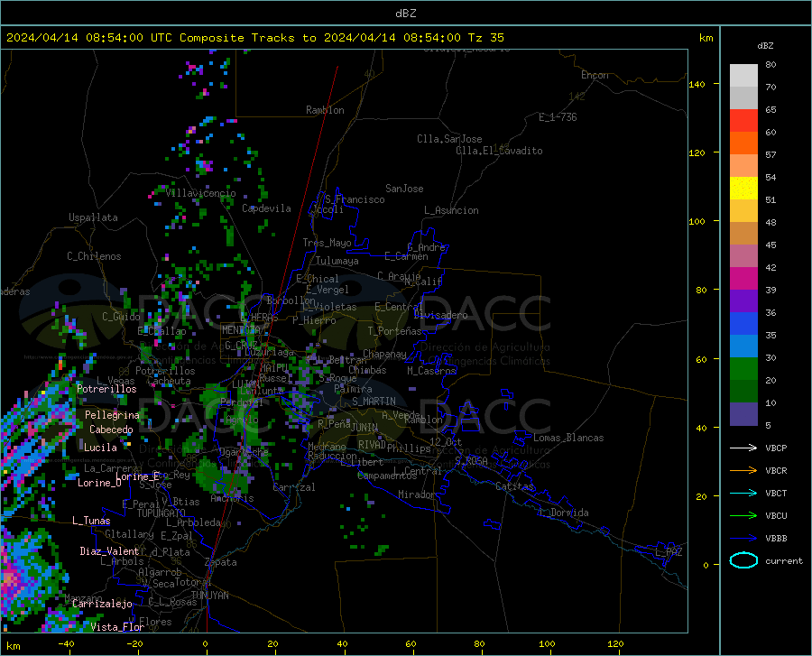
Task: Click the E_1-736 label on map
Action: pyautogui.click(x=558, y=117)
